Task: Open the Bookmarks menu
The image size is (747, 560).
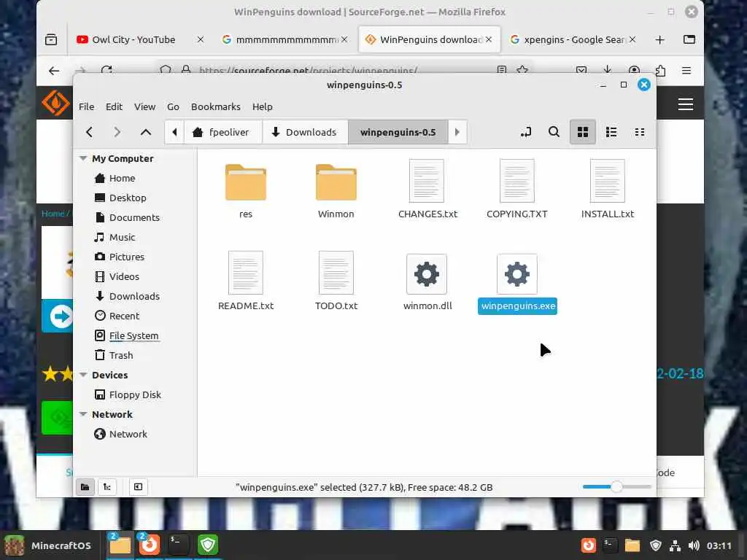Action: (x=216, y=106)
